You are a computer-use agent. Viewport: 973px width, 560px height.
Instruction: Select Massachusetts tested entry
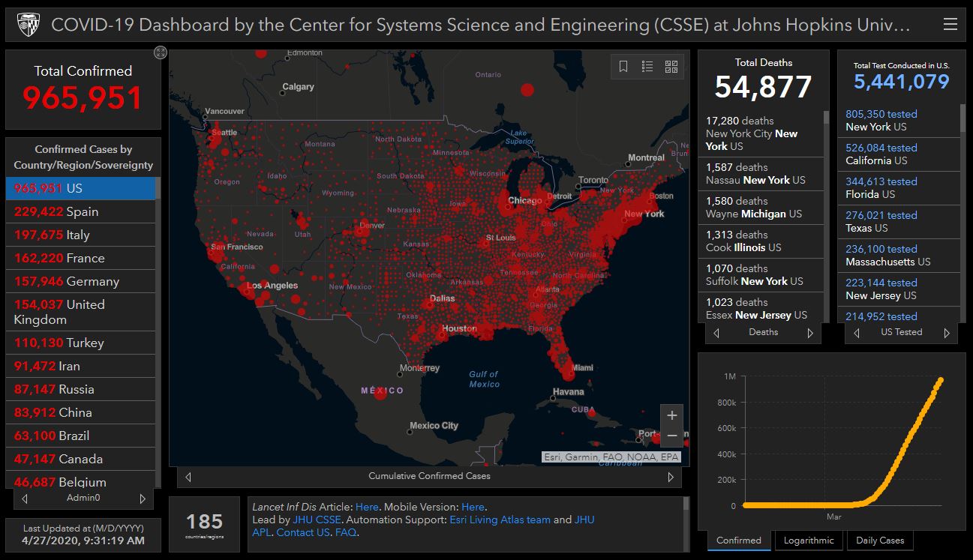coord(899,256)
